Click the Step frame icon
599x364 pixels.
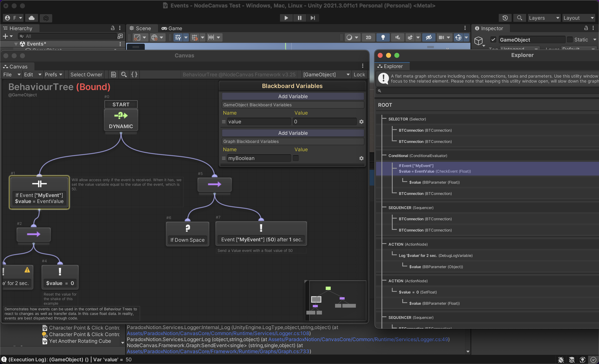point(313,18)
